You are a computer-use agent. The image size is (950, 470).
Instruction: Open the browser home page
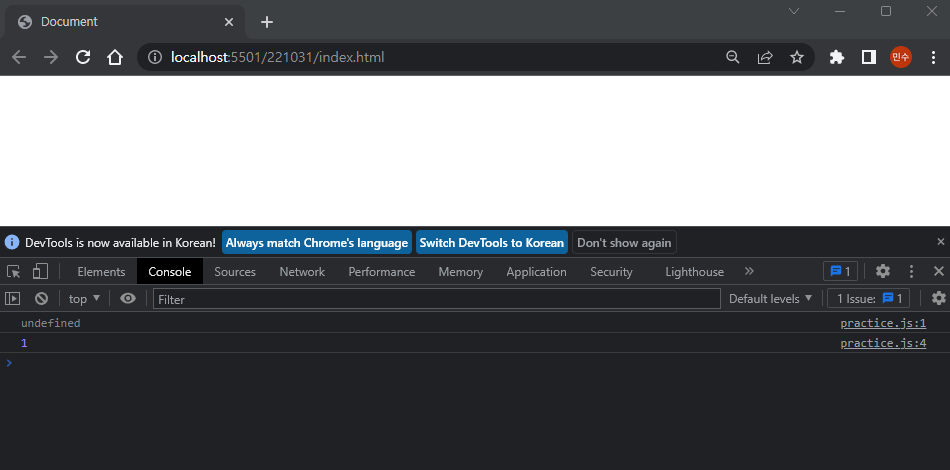[115, 58]
